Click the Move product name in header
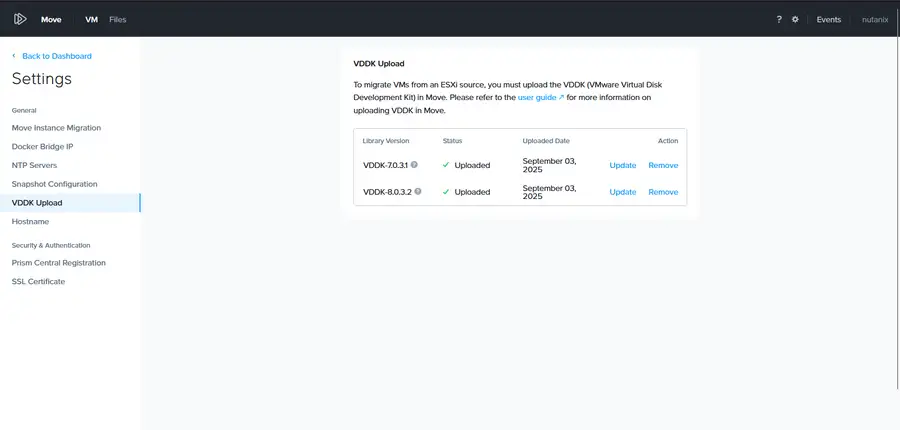Image resolution: width=900 pixels, height=430 pixels. tap(51, 20)
